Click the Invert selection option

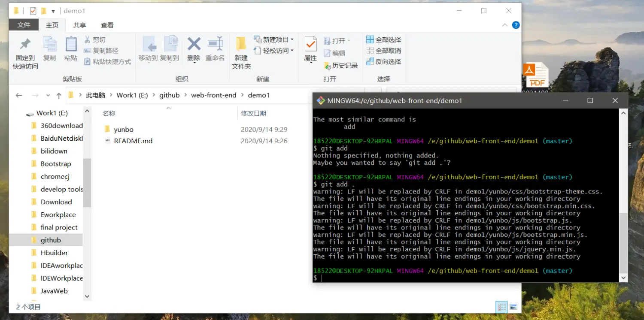click(x=383, y=62)
